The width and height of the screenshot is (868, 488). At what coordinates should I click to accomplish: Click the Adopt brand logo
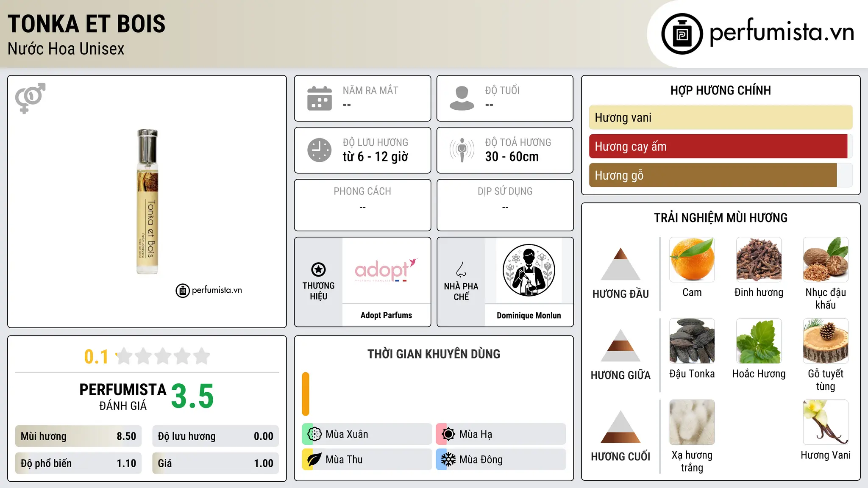coord(386,270)
